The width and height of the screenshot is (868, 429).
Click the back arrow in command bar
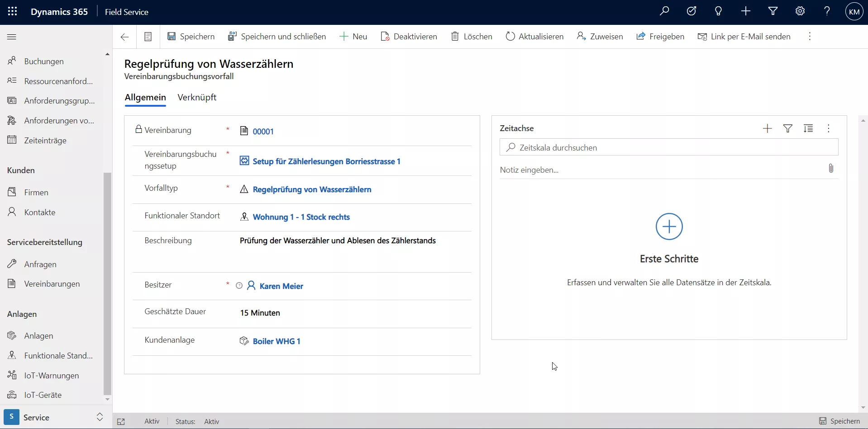125,37
